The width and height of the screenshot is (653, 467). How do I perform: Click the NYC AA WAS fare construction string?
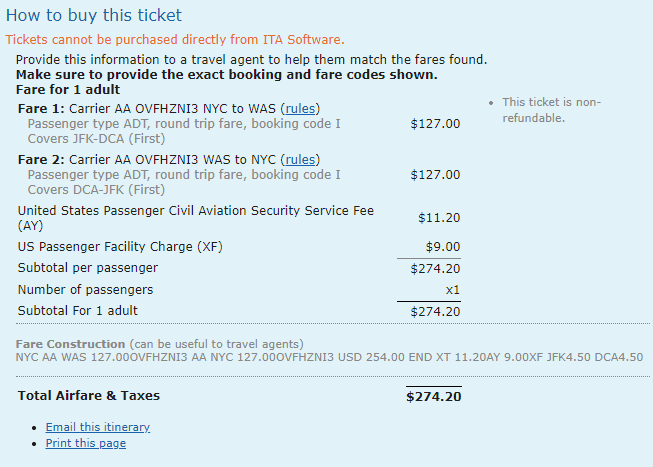[x=329, y=357]
